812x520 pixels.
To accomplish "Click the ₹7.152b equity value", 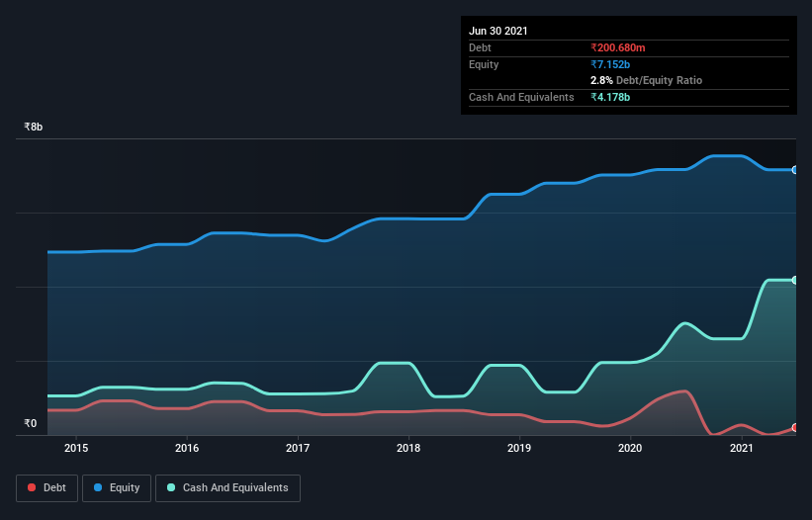I will (610, 64).
